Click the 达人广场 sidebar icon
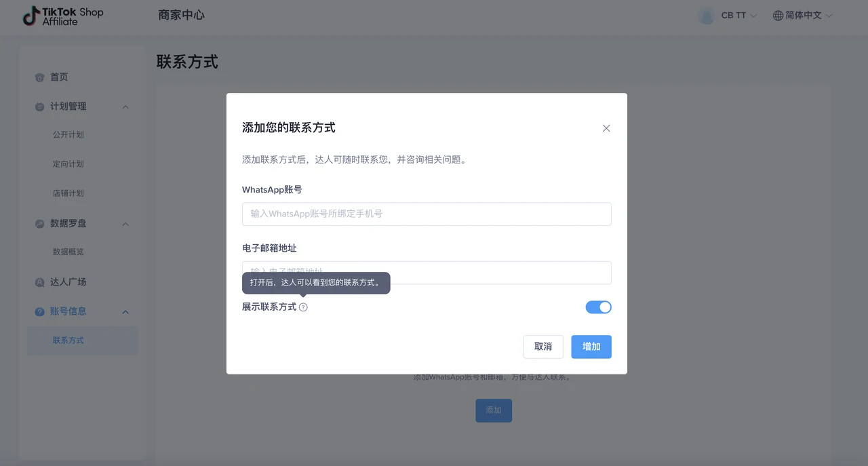The image size is (868, 466). [x=39, y=282]
